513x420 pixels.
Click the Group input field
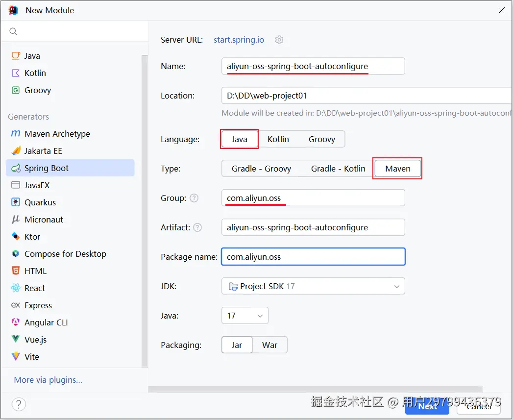pyautogui.click(x=313, y=198)
